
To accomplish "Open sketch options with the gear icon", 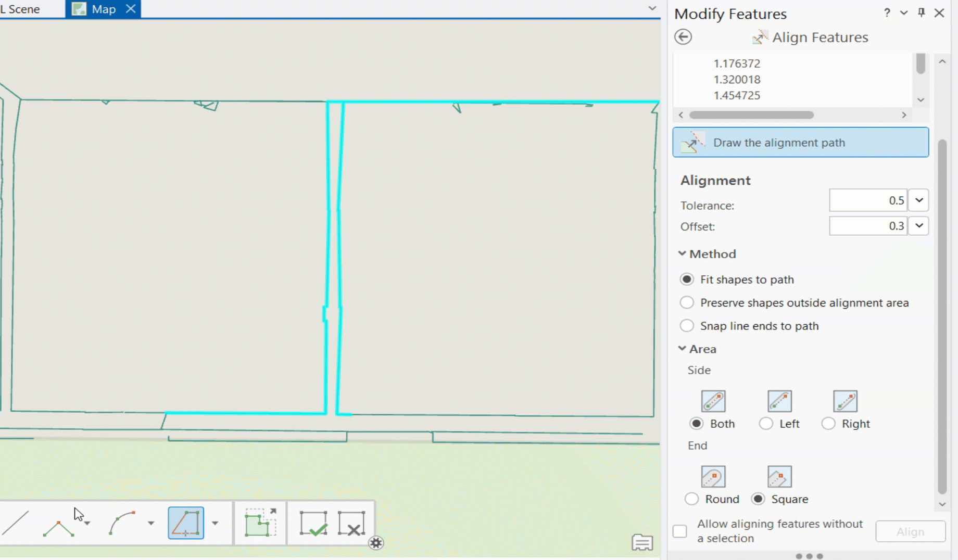I will point(376,543).
